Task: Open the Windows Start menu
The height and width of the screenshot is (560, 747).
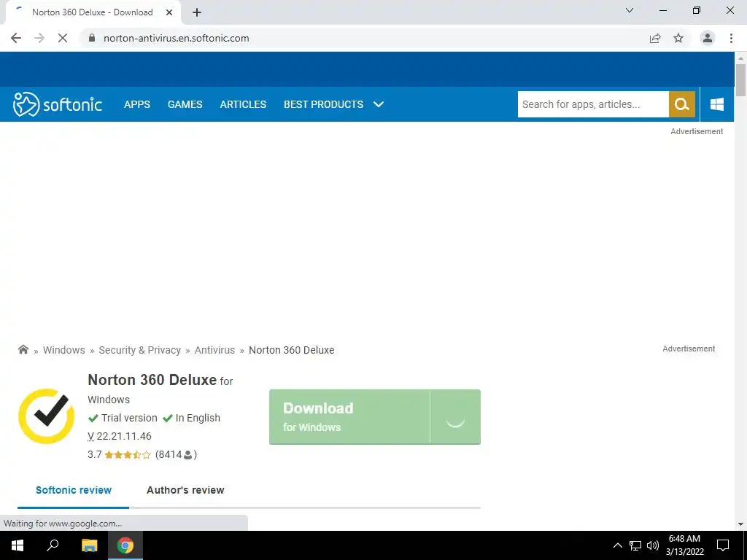Action: [18, 545]
